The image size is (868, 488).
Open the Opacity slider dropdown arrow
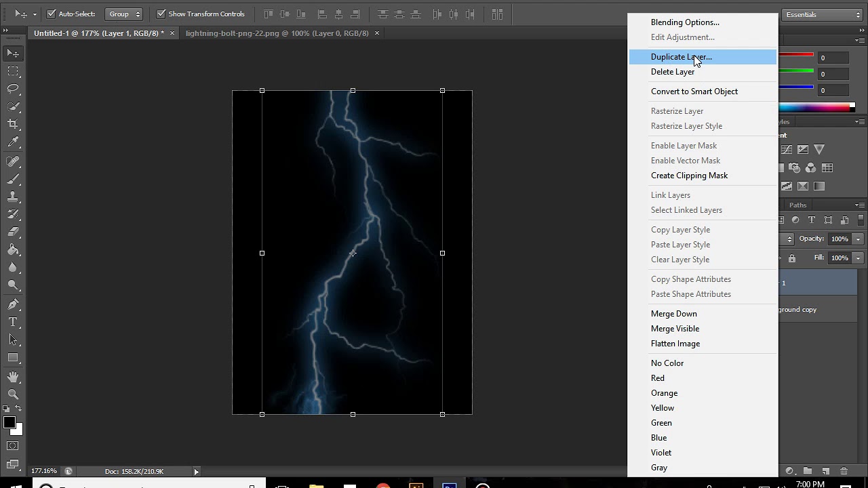point(858,239)
